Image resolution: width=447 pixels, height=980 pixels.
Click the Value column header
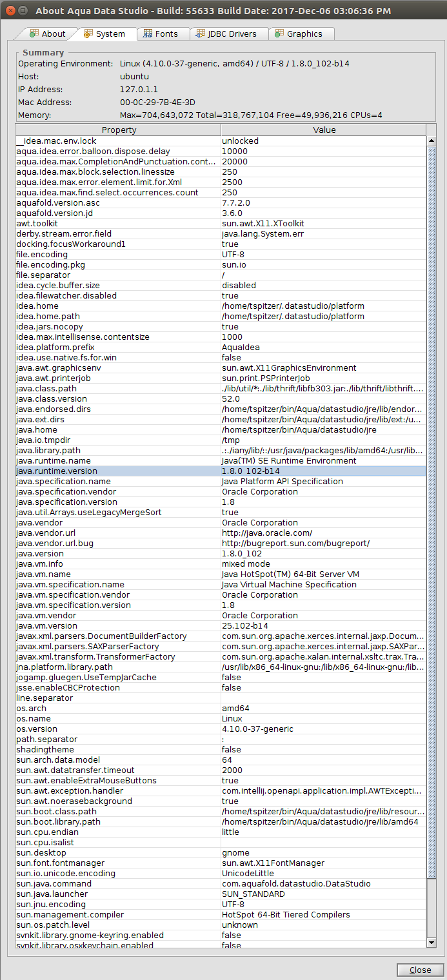(x=324, y=130)
